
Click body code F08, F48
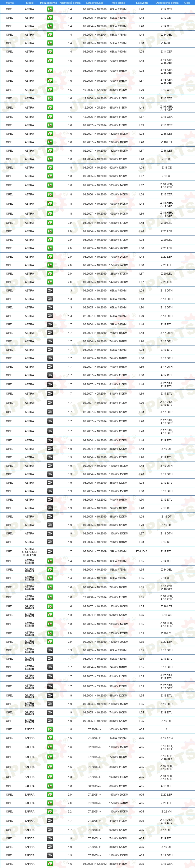click(141, 552)
